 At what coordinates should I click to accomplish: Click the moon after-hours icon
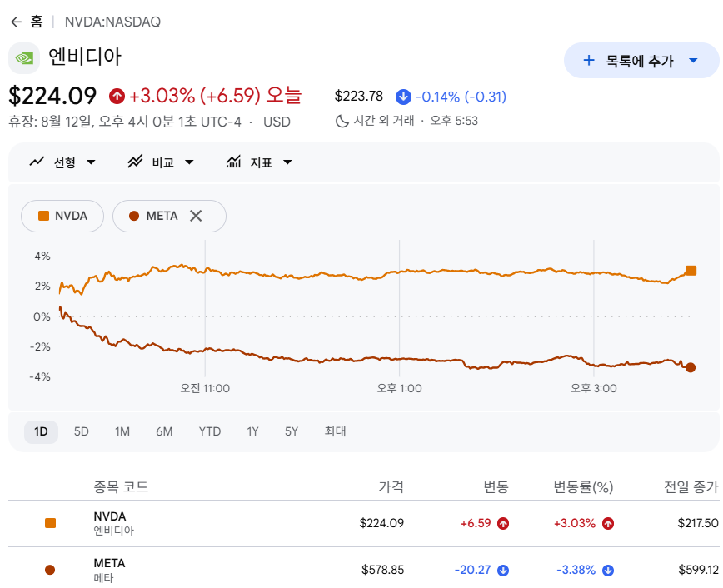tap(342, 122)
